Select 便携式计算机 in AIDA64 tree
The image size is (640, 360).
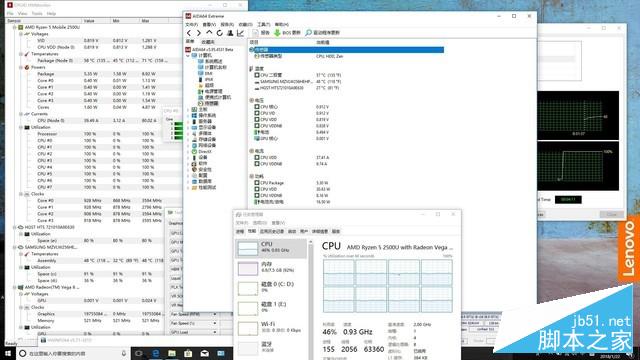pos(215,98)
